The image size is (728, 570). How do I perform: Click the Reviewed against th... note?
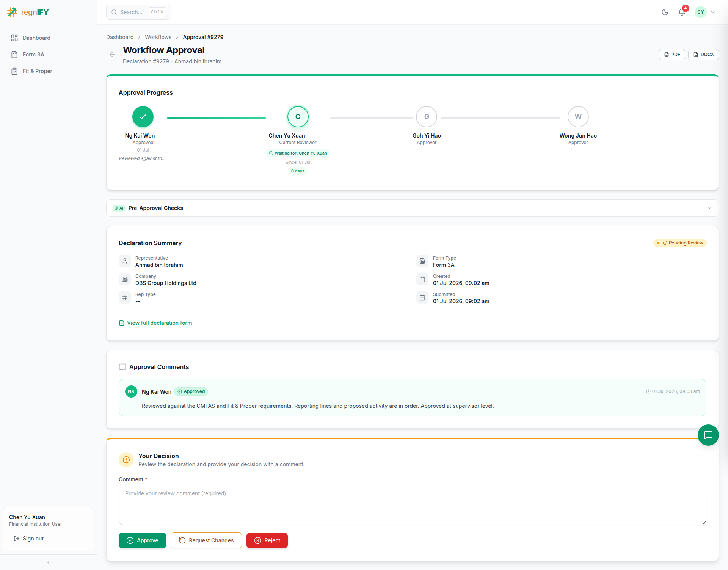tap(142, 158)
